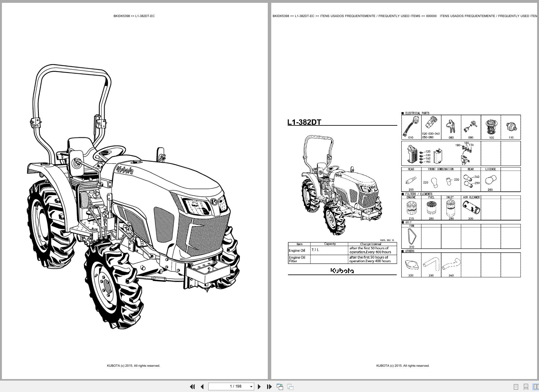The image size is (539, 392).
Task: Go to the next page
Action: [259, 386]
